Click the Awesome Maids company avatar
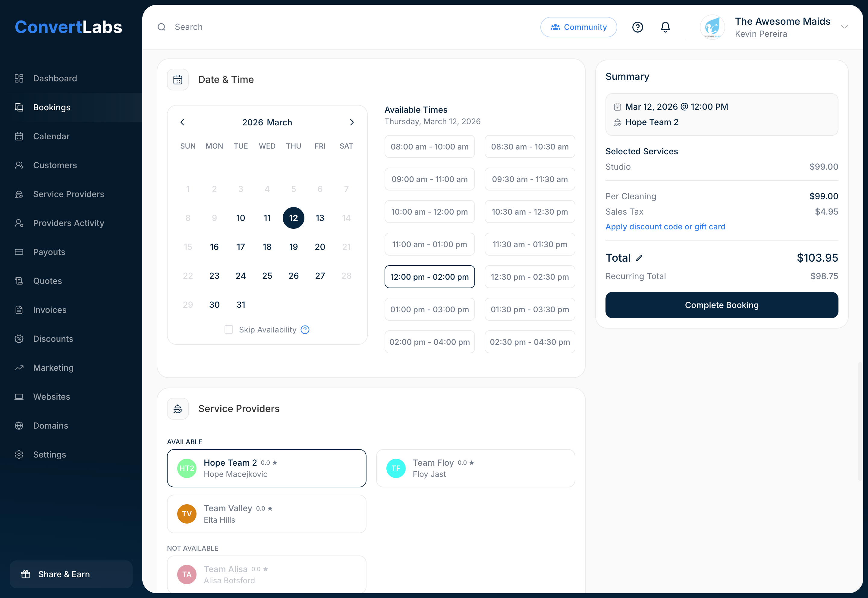This screenshot has height=598, width=868. 712,27
